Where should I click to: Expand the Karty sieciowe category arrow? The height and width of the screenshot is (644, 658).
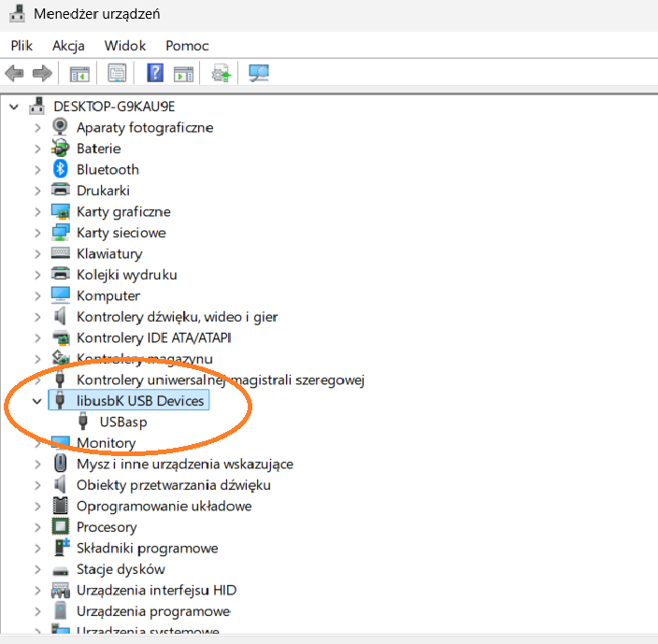[x=37, y=233]
